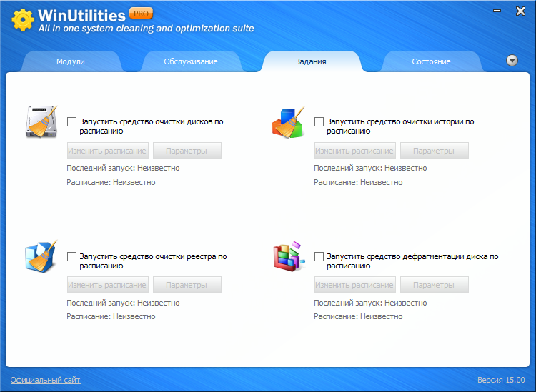This screenshot has width=536, height=392.
Task: Switch to the Модули tab
Action: [x=71, y=61]
